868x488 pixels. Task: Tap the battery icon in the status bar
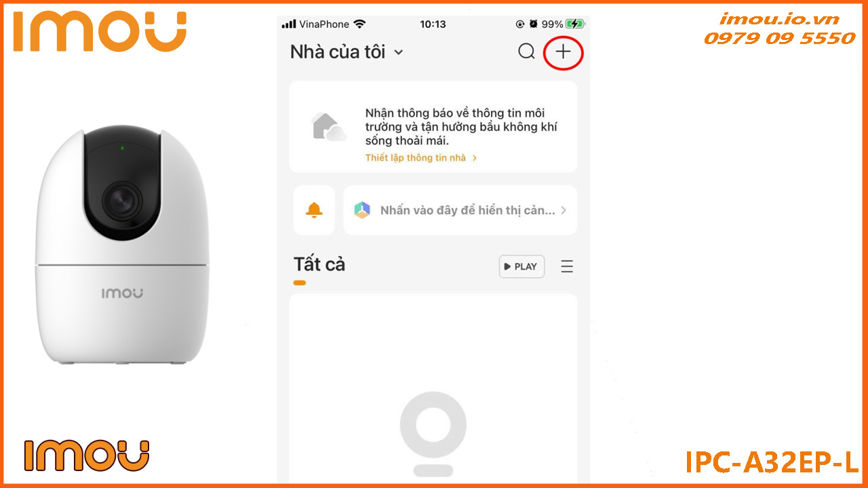575,24
